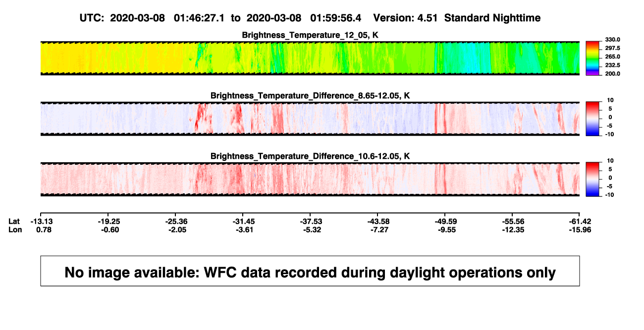Select the Brightness_Temperature_Difference_10.6-12.05, K title

310,156
